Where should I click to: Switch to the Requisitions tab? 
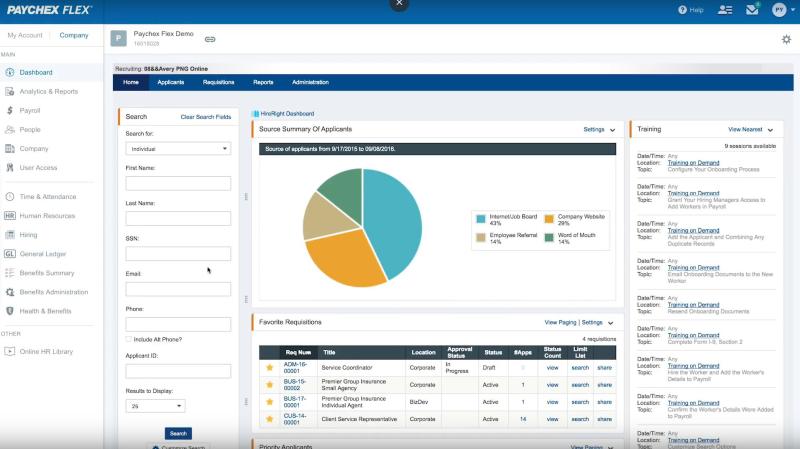click(x=218, y=82)
